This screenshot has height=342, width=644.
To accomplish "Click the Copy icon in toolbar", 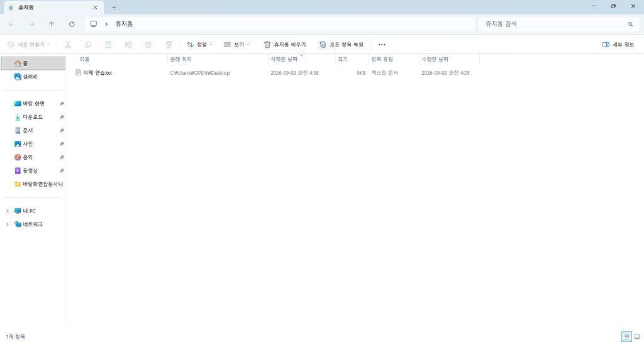I will (88, 45).
